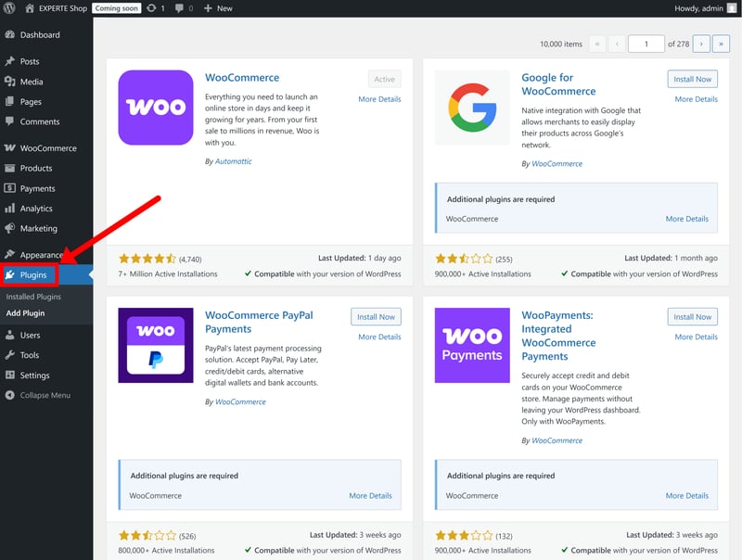Open the updates icon in admin bar
The image size is (742, 560).
pos(151,8)
